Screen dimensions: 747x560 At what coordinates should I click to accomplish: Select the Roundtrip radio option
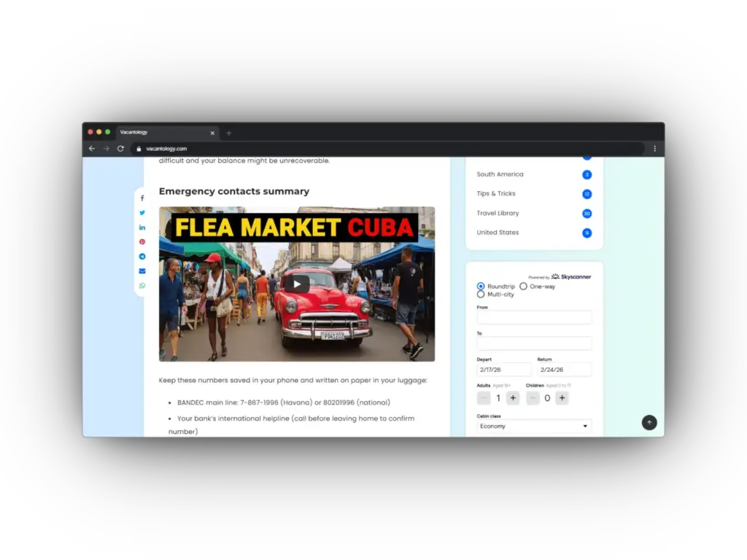point(481,287)
